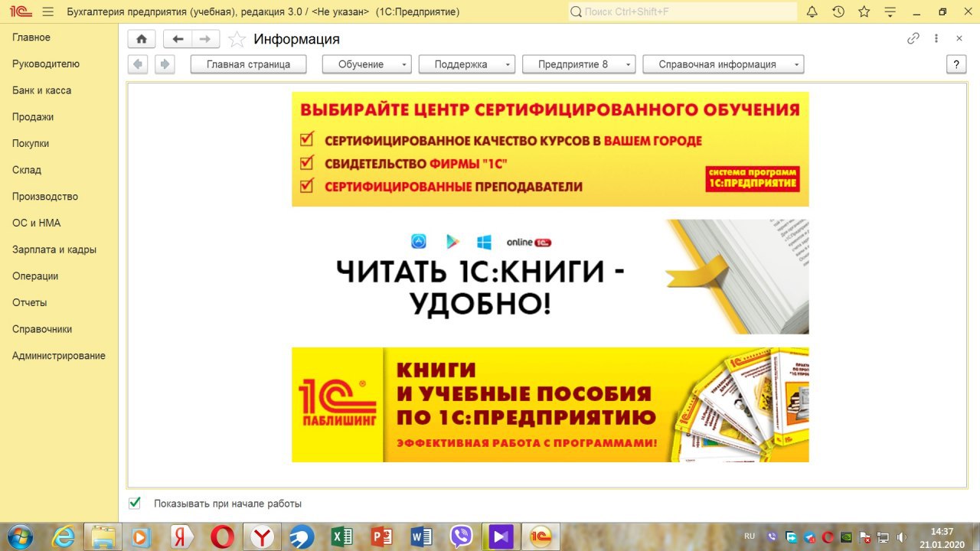
Task: Open the history clock icon
Action: (838, 11)
